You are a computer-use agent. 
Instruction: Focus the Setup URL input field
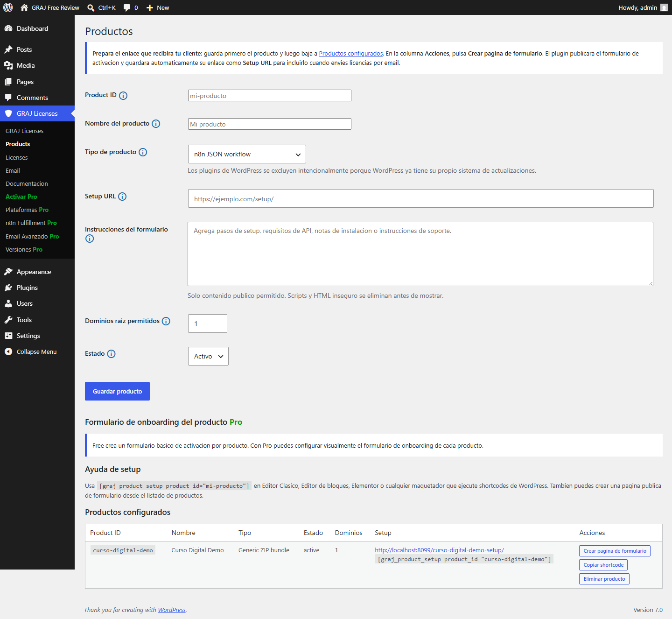(x=420, y=198)
